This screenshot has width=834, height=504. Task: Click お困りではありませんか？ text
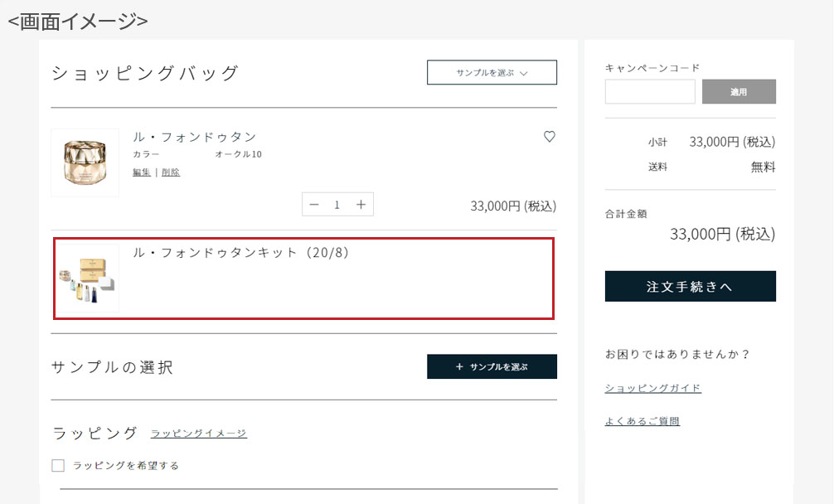coord(677,354)
